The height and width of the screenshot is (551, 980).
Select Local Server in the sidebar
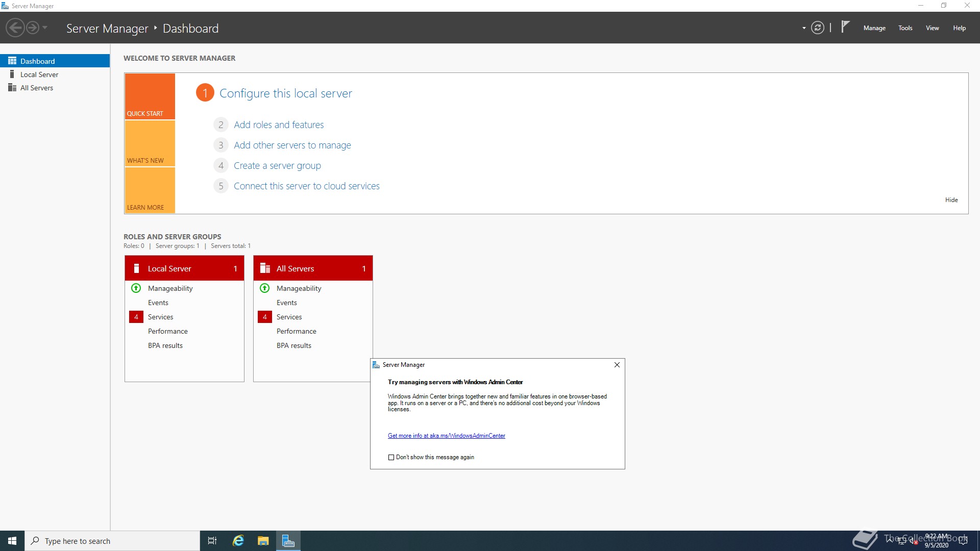coord(55,74)
